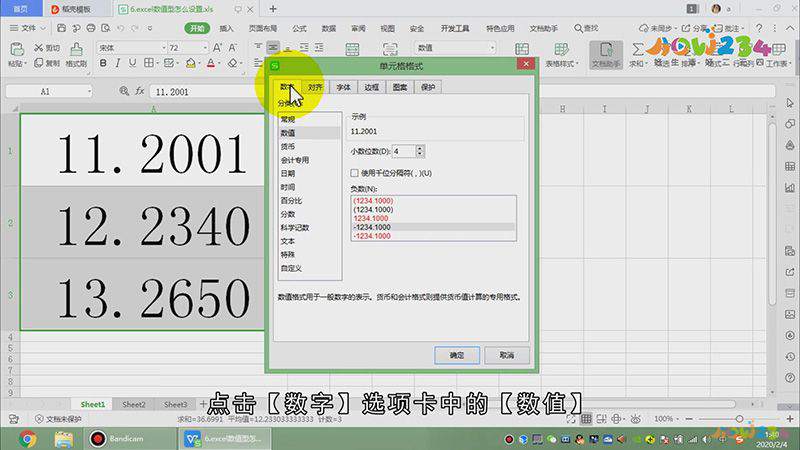The height and width of the screenshot is (450, 800).
Task: Expand the Name Box A1 dropdown
Action: pos(89,91)
